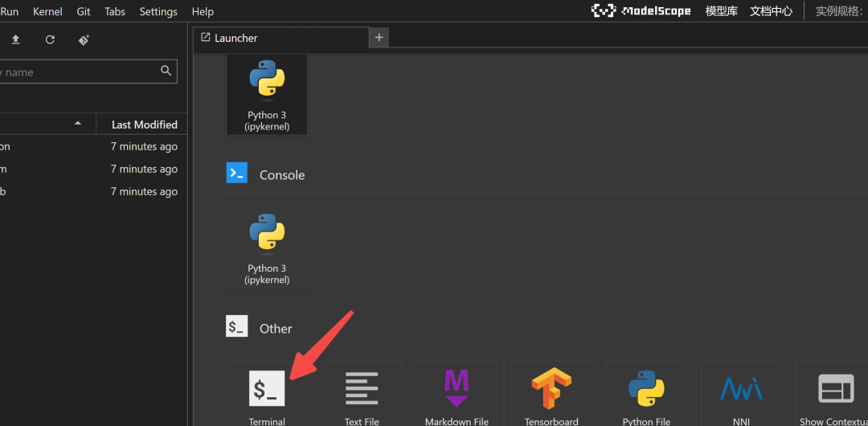Click the file name filter search field
Viewport: 868px width, 426px height.
pyautogui.click(x=80, y=72)
